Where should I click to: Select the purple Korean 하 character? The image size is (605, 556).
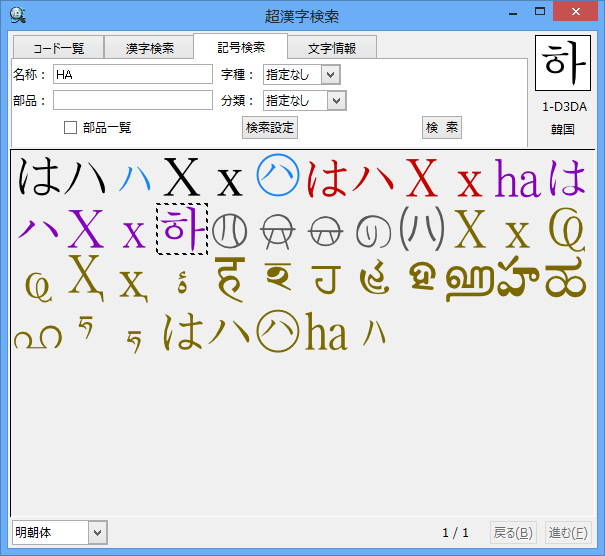coord(182,229)
